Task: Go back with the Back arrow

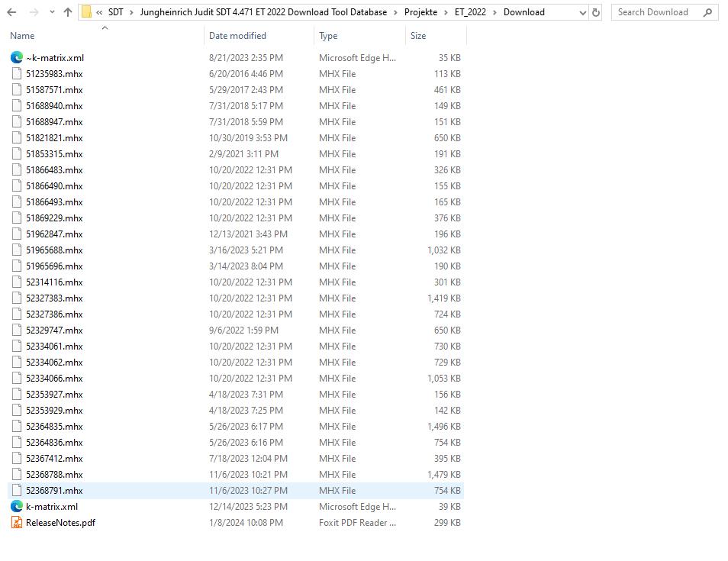Action: pyautogui.click(x=11, y=12)
